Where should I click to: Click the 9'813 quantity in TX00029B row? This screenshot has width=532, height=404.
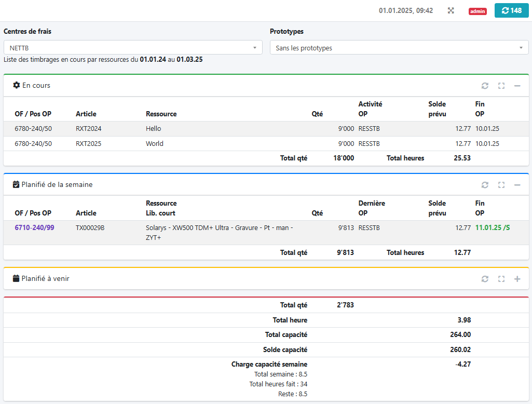click(346, 228)
